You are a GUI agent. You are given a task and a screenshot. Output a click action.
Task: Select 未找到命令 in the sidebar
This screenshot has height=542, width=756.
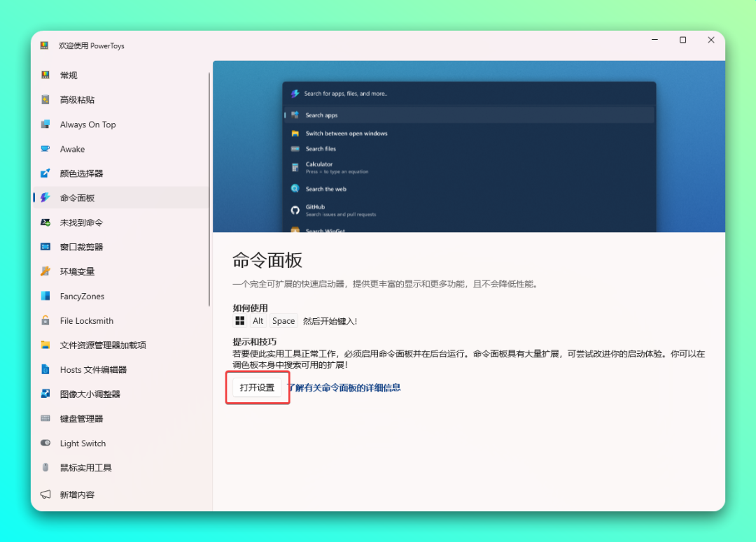(81, 222)
